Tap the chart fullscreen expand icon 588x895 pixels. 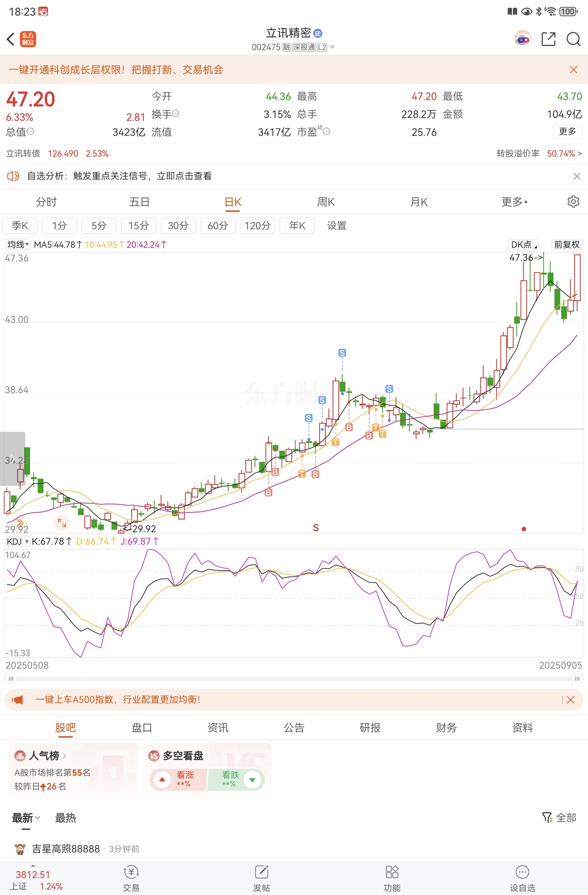point(62,523)
